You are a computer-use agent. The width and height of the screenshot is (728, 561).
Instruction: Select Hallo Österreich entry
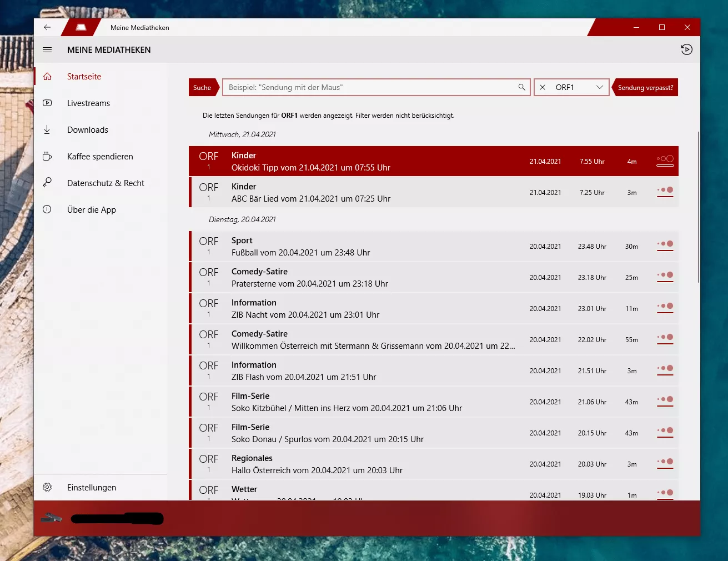click(x=434, y=464)
